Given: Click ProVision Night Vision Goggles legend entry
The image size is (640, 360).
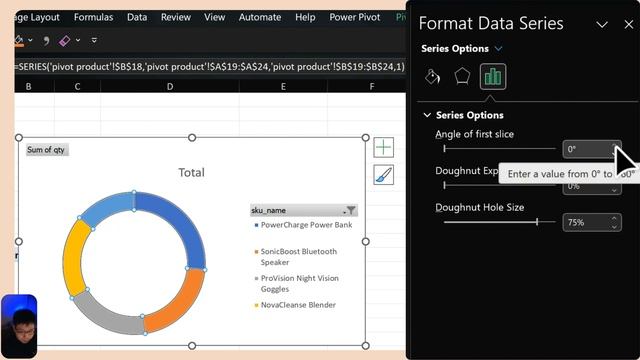Looking at the screenshot, I should pyautogui.click(x=296, y=283).
